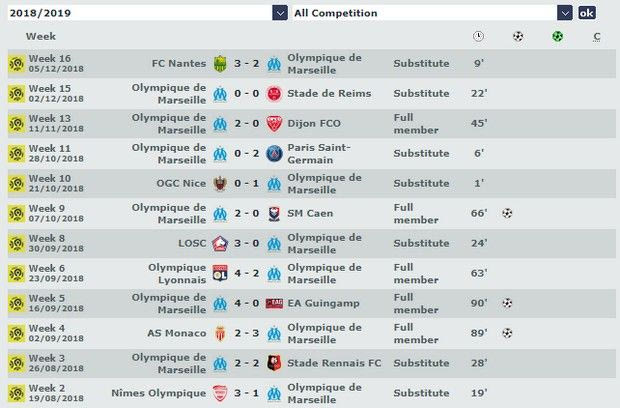Viewport: 620px width, 408px height.
Task: Expand the All Competition dropdown arrow
Action: pyautogui.click(x=565, y=13)
